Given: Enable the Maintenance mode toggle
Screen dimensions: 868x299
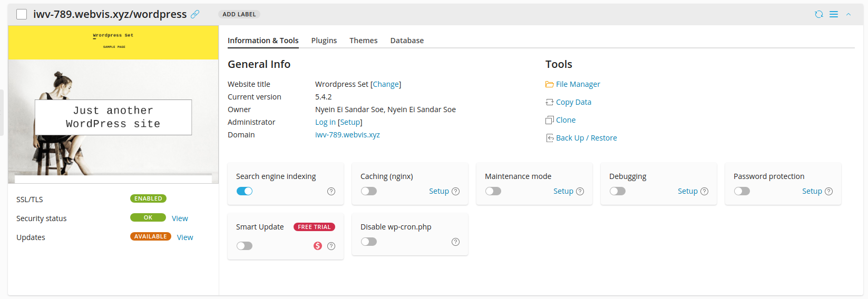Looking at the screenshot, I should click(x=493, y=191).
